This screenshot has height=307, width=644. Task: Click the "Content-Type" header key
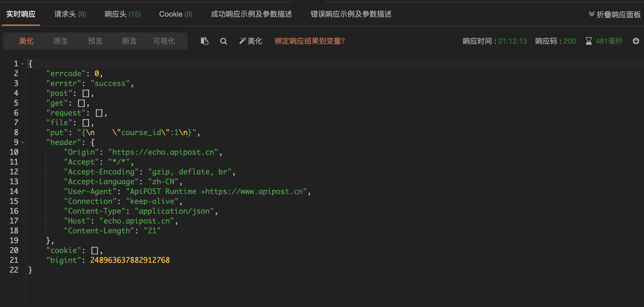click(95, 211)
